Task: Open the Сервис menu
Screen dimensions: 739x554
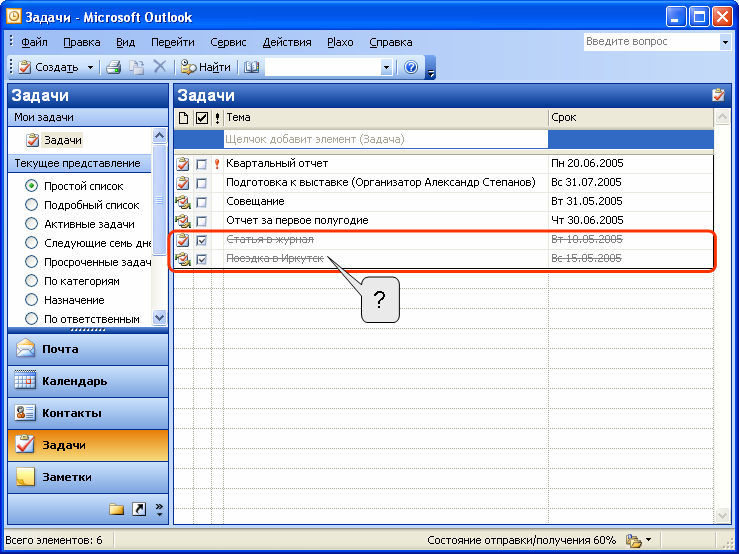Action: (x=228, y=42)
